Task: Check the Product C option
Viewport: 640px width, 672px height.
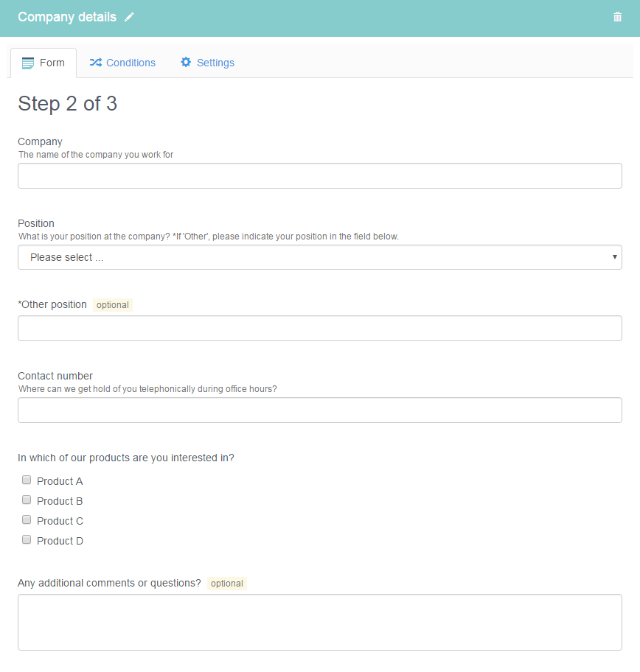Action: point(27,520)
